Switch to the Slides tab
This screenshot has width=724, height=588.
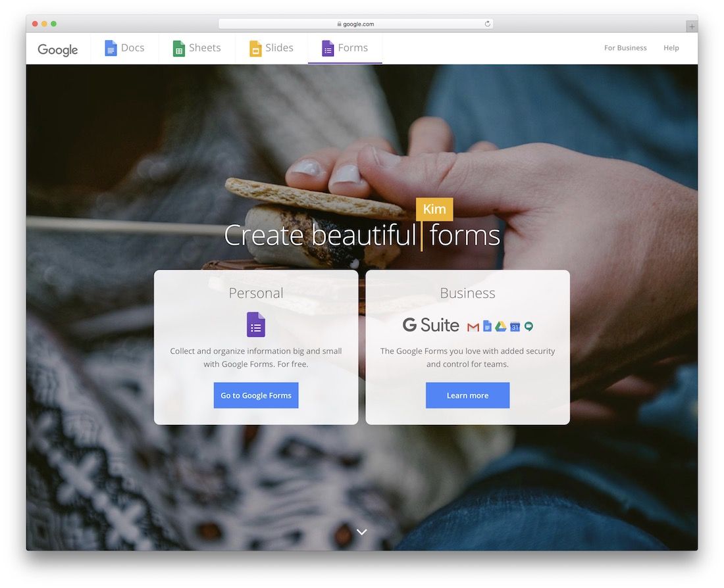(271, 48)
